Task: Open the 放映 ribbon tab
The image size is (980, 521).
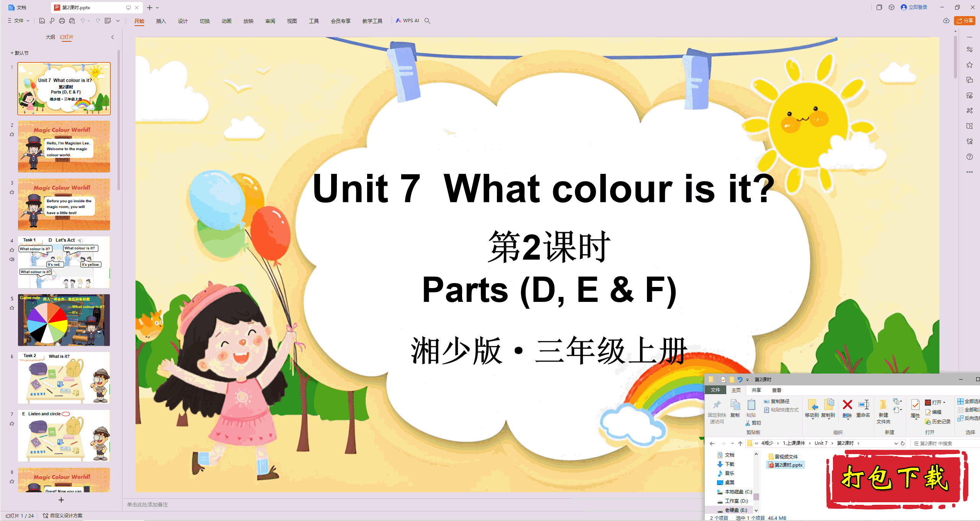Action: [248, 21]
